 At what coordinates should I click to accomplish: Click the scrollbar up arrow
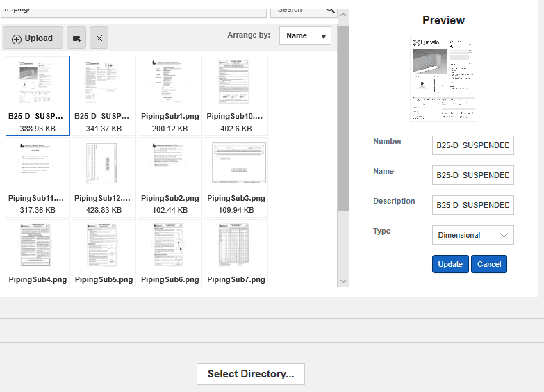pyautogui.click(x=343, y=15)
